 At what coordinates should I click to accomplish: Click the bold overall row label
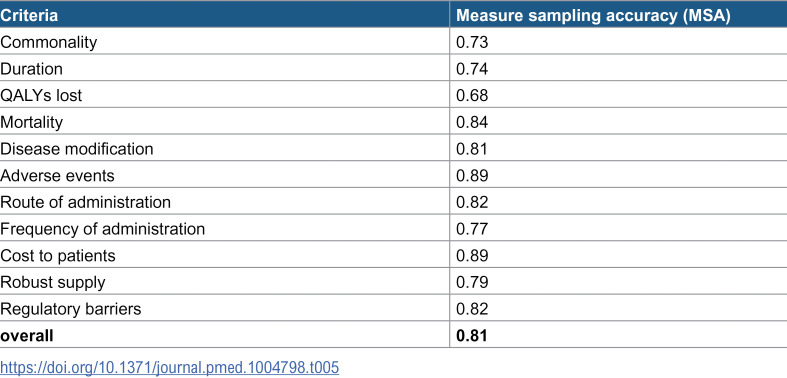27,335
